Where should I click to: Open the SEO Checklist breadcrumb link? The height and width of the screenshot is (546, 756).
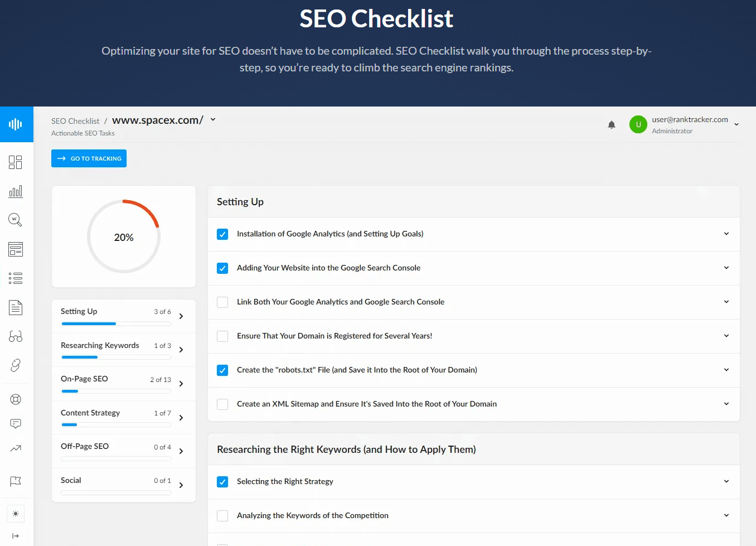[75, 120]
